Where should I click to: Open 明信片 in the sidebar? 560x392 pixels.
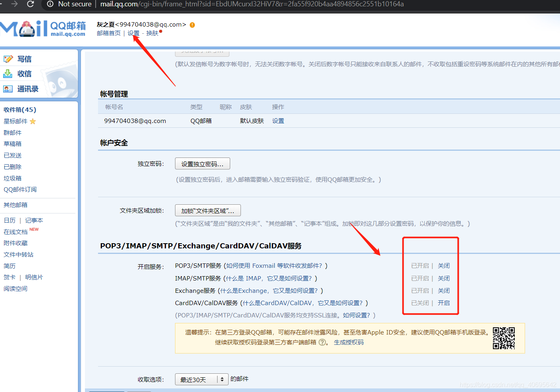34,277
